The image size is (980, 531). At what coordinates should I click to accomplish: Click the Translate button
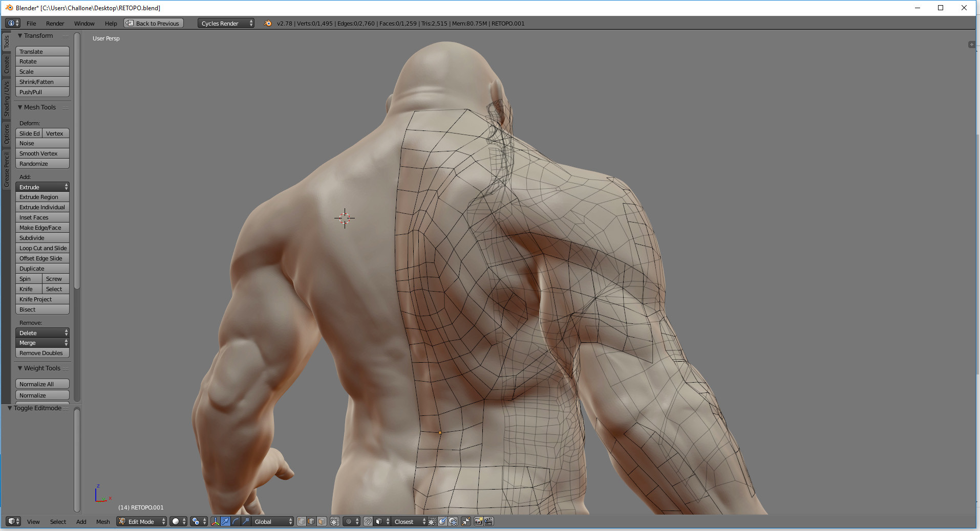point(42,52)
